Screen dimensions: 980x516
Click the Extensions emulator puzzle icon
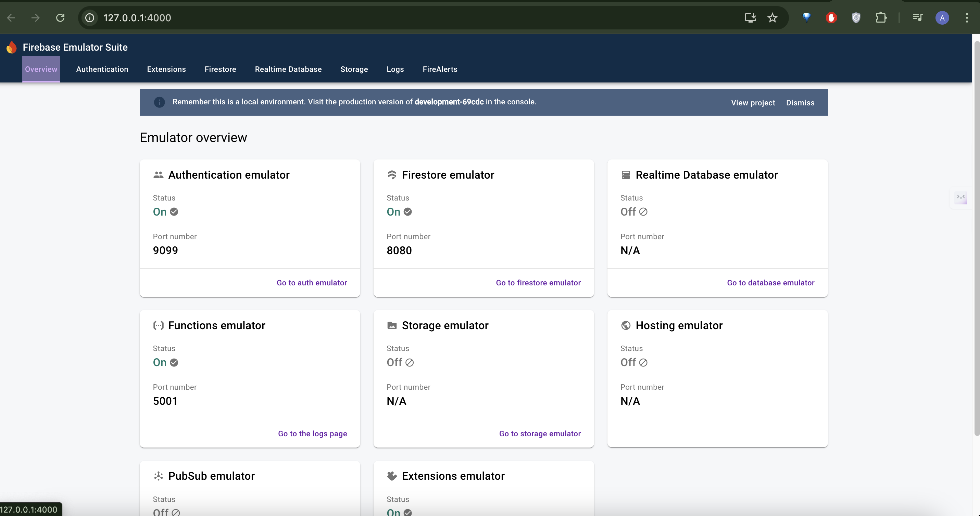pyautogui.click(x=392, y=476)
